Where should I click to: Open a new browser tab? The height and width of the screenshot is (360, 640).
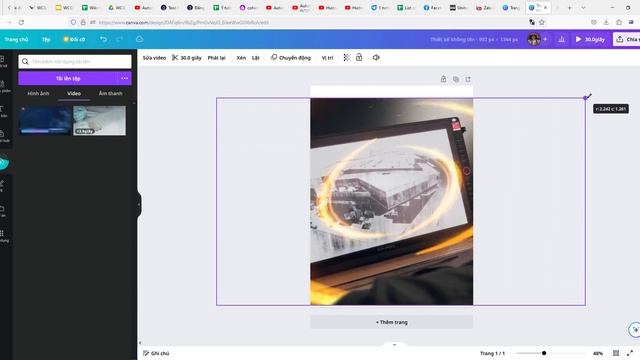click(569, 8)
